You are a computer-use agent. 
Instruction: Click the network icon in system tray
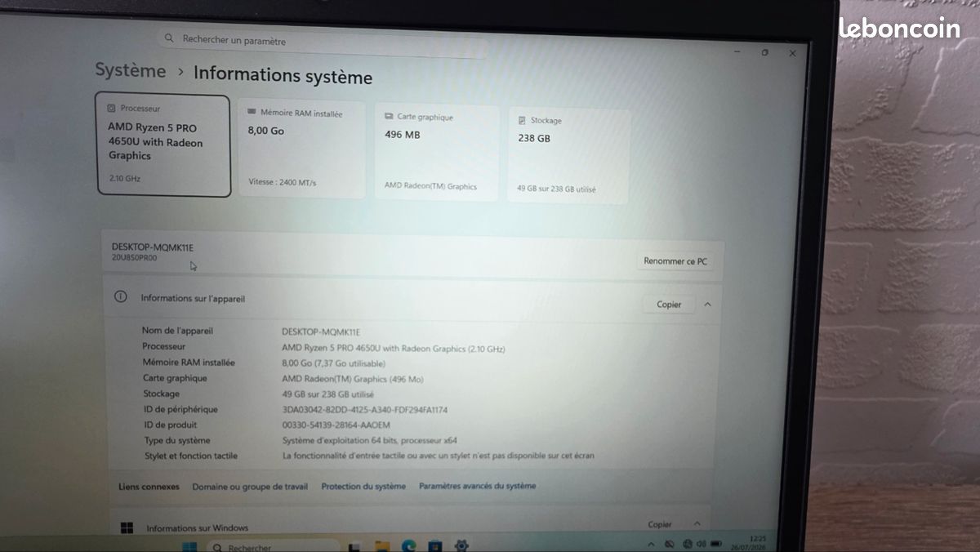tap(686, 544)
